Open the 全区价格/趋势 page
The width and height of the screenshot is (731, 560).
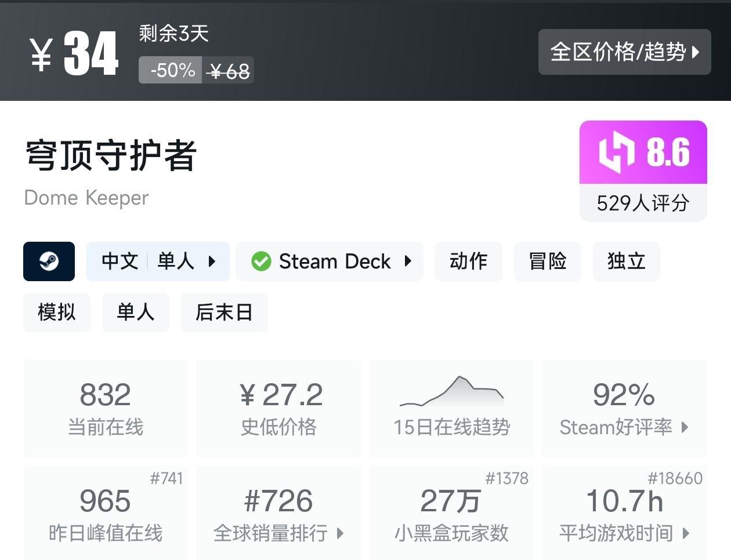(x=625, y=52)
